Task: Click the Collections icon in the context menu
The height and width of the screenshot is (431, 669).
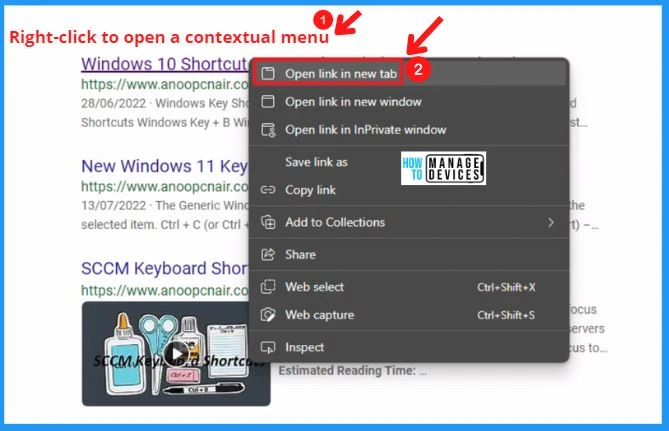Action: tap(268, 222)
